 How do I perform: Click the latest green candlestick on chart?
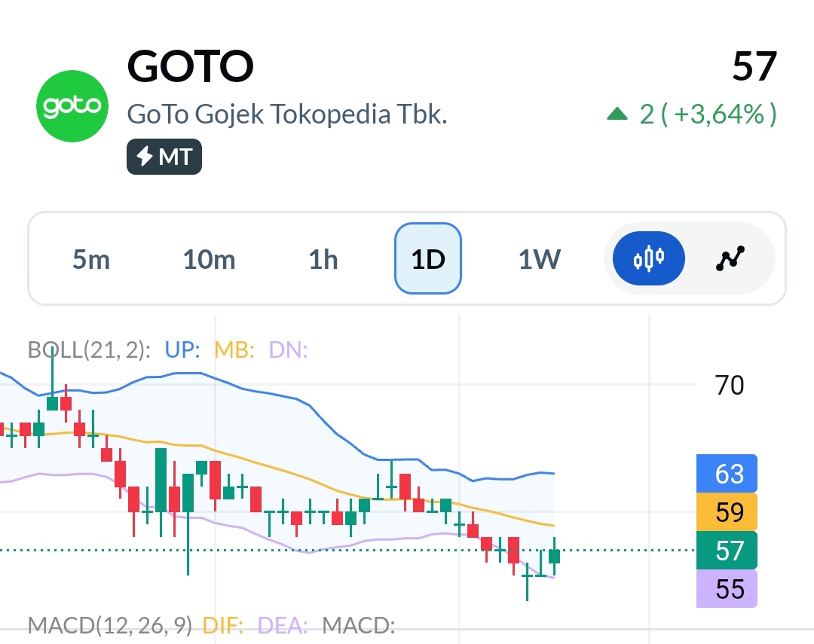(555, 557)
